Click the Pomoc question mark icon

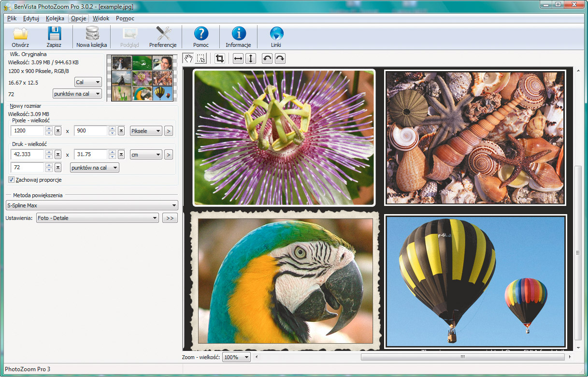pos(201,34)
